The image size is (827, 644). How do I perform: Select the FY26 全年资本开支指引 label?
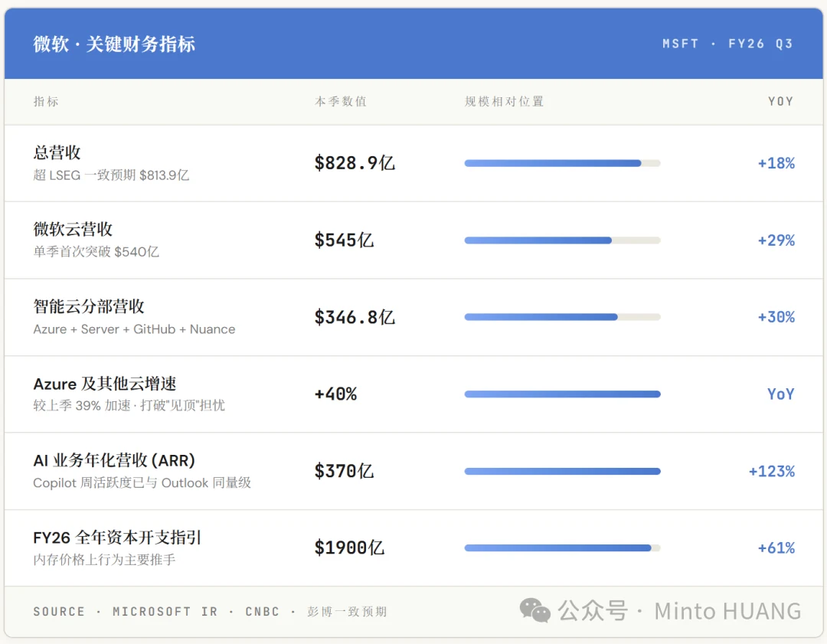117,538
